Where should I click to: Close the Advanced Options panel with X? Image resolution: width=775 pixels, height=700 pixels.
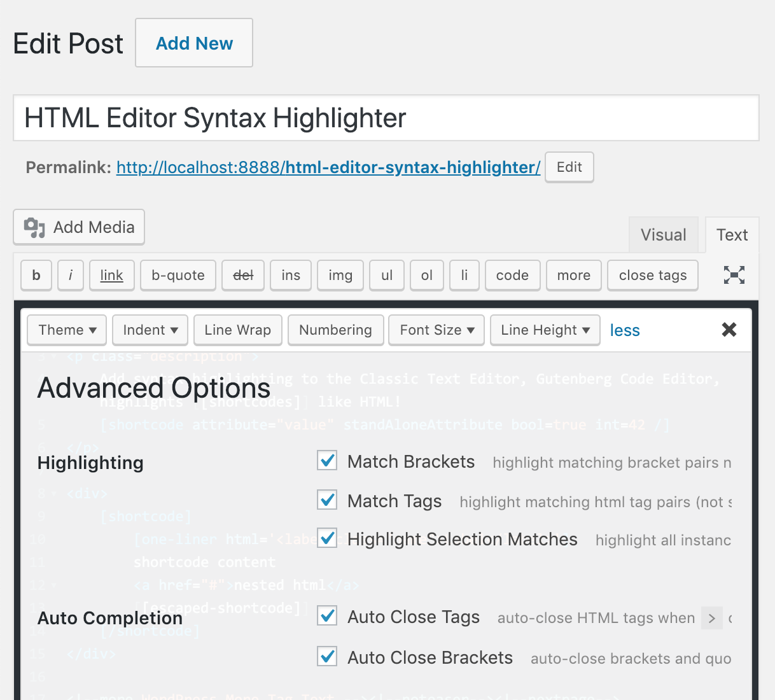click(x=729, y=329)
